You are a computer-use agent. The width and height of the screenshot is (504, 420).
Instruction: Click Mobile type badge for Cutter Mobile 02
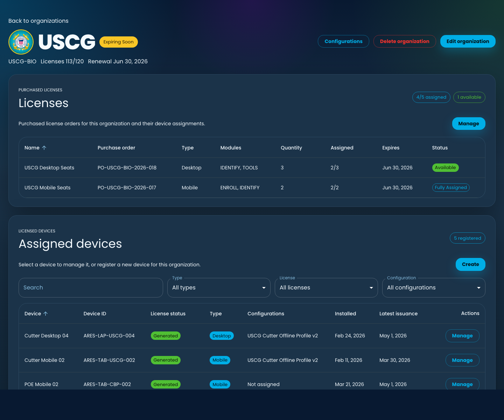pyautogui.click(x=220, y=360)
